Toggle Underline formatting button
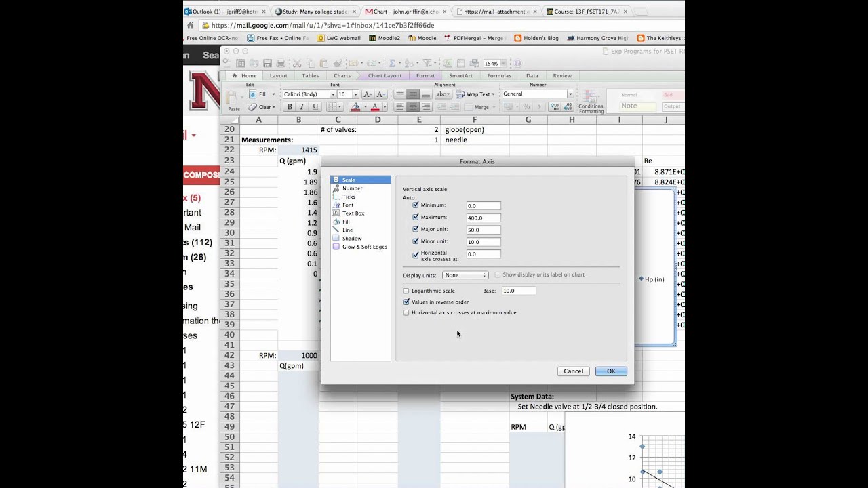 (315, 107)
